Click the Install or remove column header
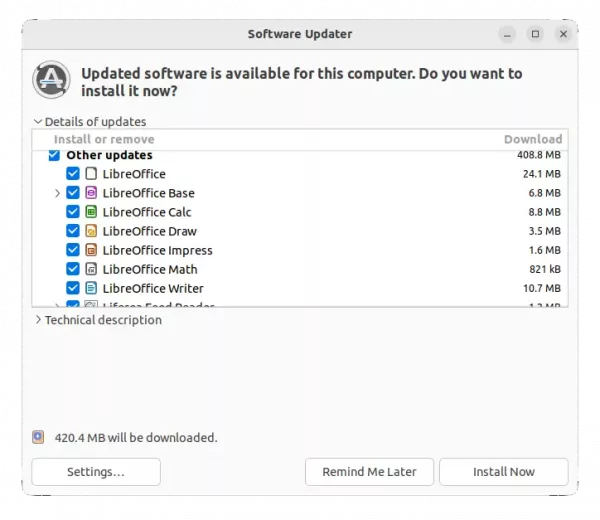The width and height of the screenshot is (600, 520). [104, 139]
